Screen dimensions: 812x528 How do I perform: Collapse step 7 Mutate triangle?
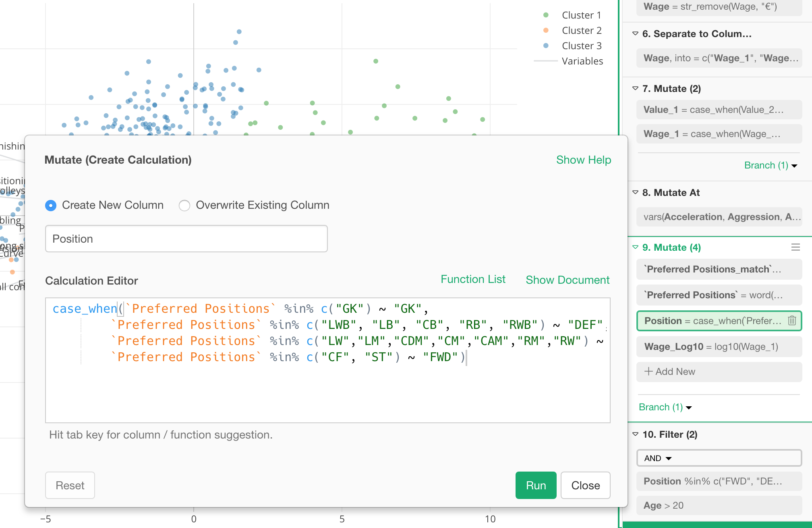point(635,89)
